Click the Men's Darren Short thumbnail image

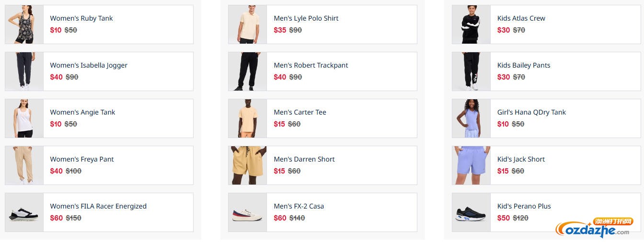pos(247,165)
